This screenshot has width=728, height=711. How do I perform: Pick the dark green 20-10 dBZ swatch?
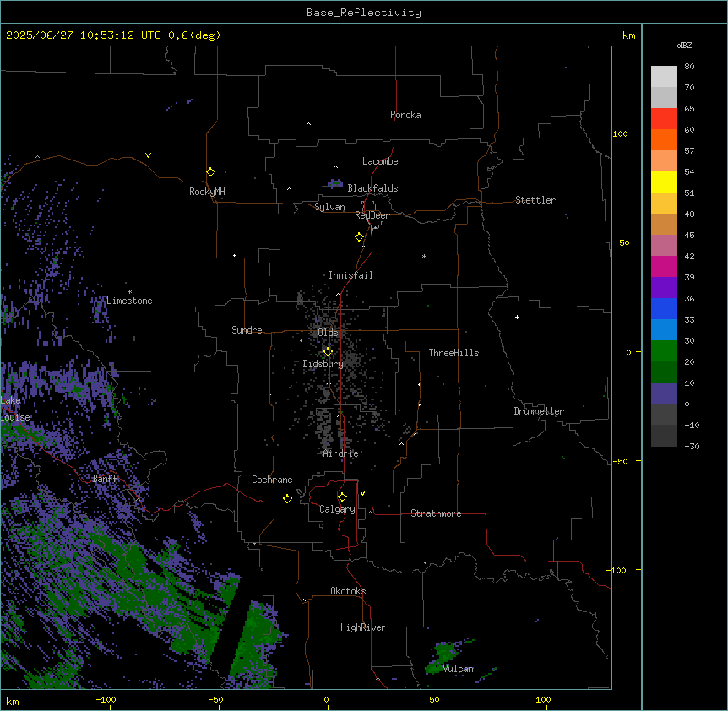664,372
